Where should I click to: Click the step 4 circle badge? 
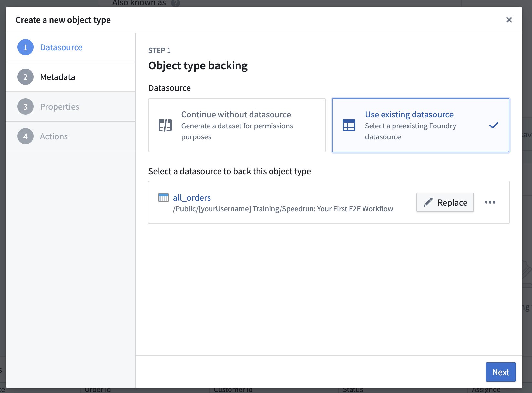click(26, 136)
